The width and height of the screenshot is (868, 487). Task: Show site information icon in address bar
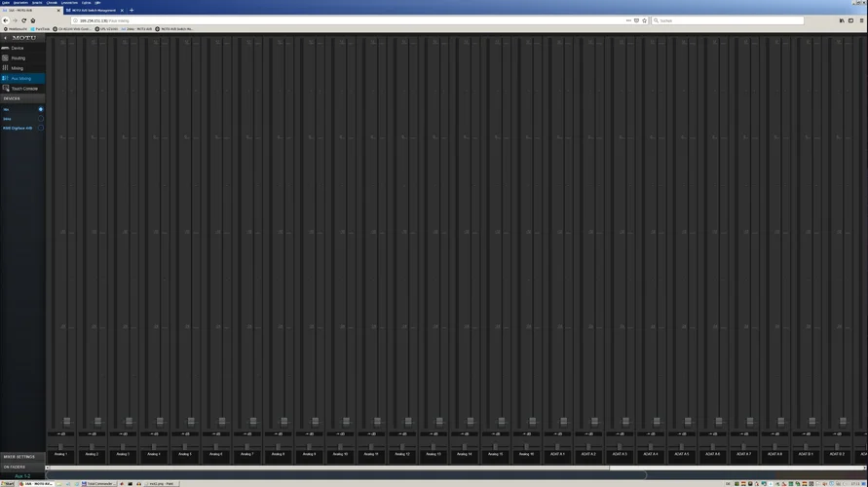point(76,20)
